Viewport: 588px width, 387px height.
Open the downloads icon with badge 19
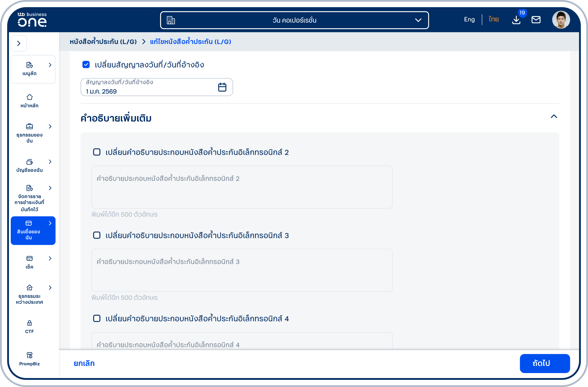point(516,20)
